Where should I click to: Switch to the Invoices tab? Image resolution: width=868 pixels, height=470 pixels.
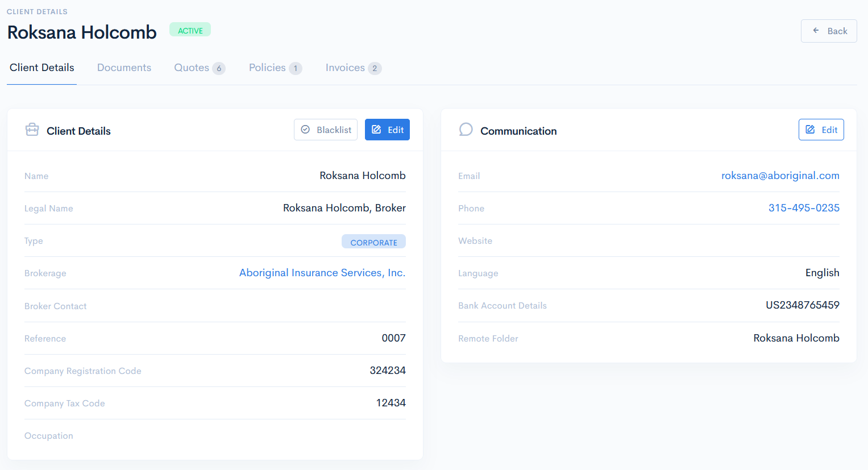point(346,67)
